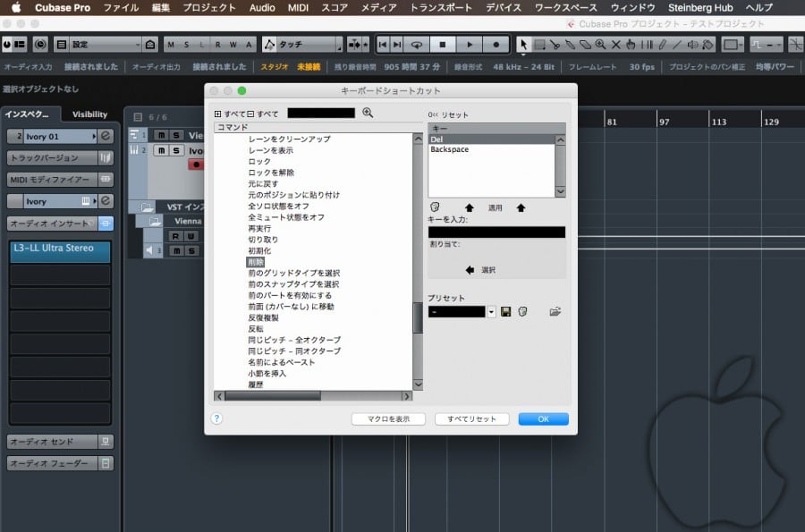The height and width of the screenshot is (532, 805).
Task: Toggle the toolbar R read automation button
Action: (217, 45)
